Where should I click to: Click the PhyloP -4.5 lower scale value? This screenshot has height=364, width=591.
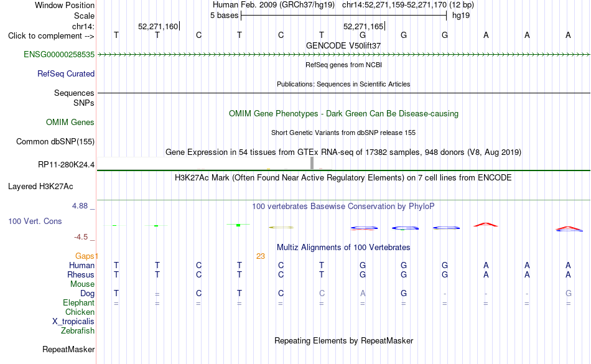coord(81,237)
